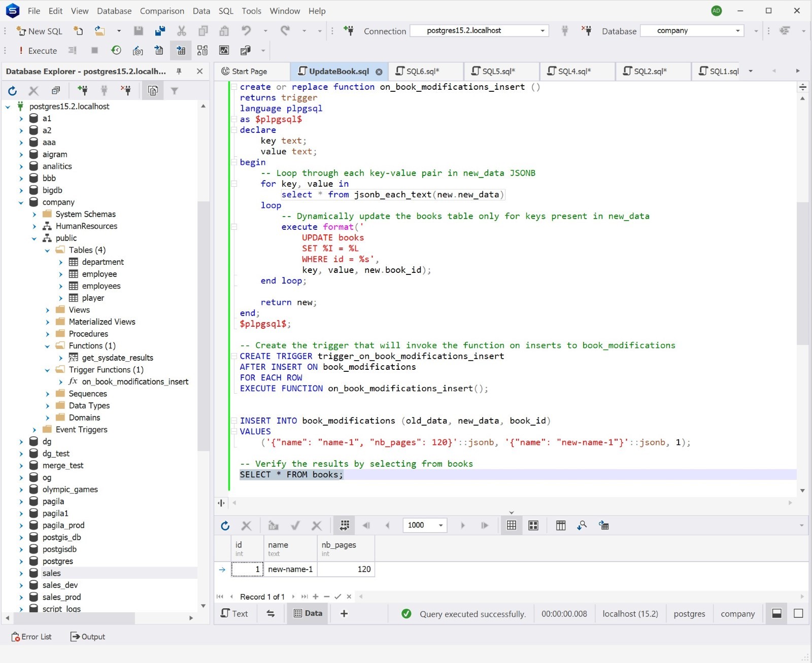Open the Comparison menu
This screenshot has width=812, height=663.
click(162, 11)
